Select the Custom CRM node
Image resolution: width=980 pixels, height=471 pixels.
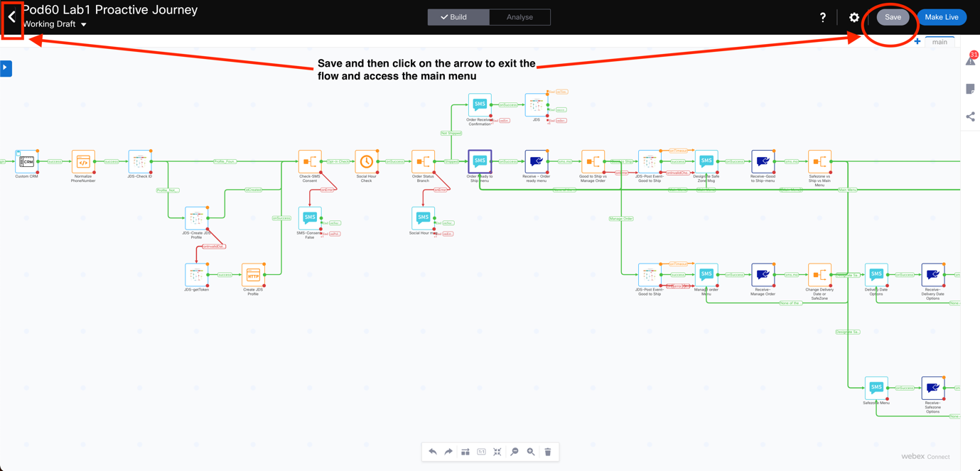pyautogui.click(x=26, y=162)
